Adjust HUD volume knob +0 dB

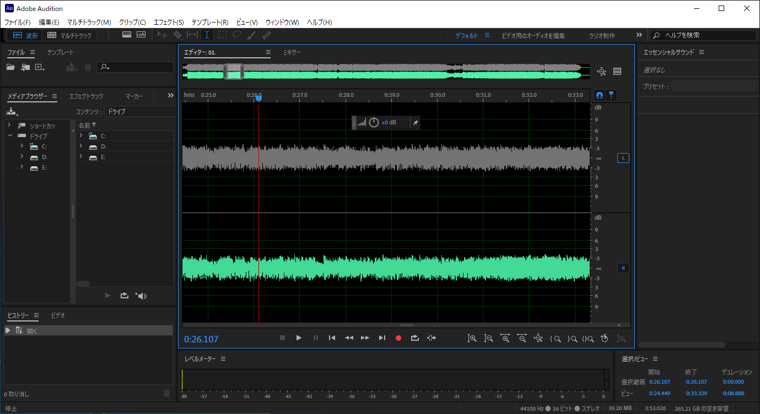(x=374, y=123)
